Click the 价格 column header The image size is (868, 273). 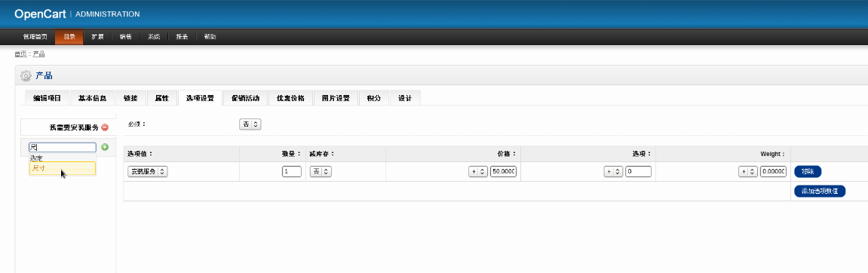[x=507, y=153]
